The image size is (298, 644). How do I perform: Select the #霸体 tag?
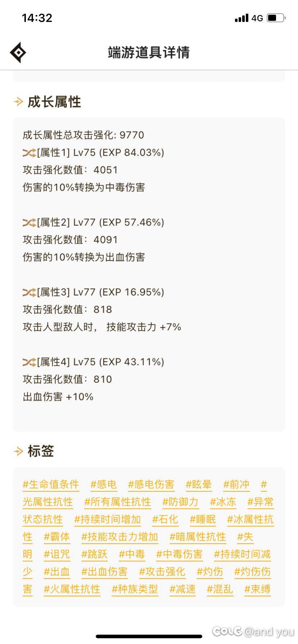point(57,537)
